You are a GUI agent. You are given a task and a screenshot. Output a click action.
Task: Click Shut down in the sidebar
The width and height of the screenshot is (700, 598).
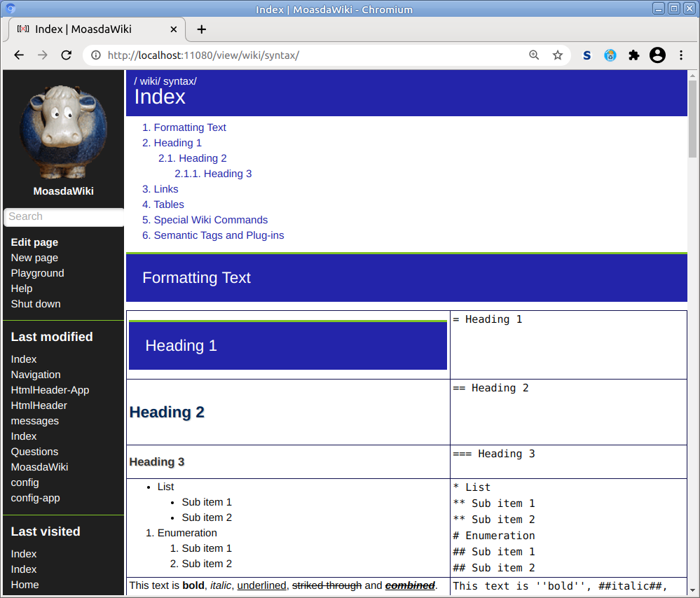[x=36, y=304]
